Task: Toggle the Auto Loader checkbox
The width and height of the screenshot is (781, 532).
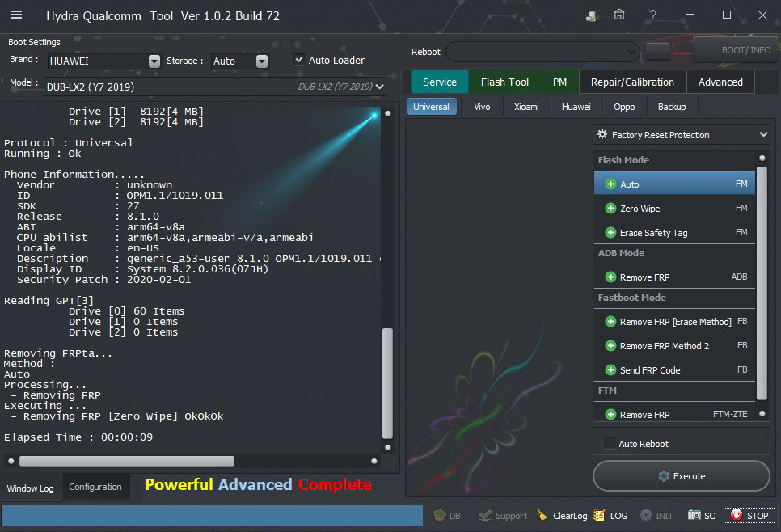Action: (x=299, y=60)
